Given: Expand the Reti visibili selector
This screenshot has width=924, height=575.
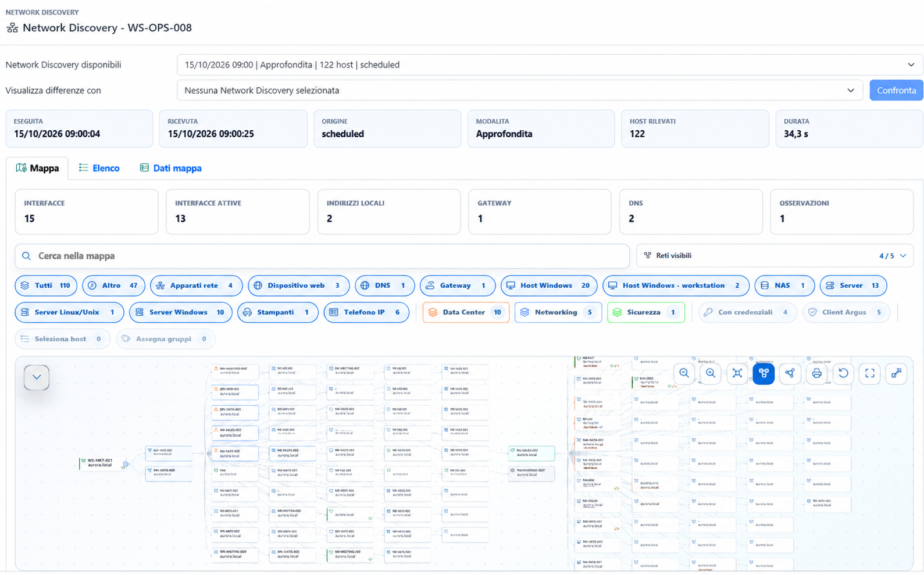Looking at the screenshot, I should point(775,256).
